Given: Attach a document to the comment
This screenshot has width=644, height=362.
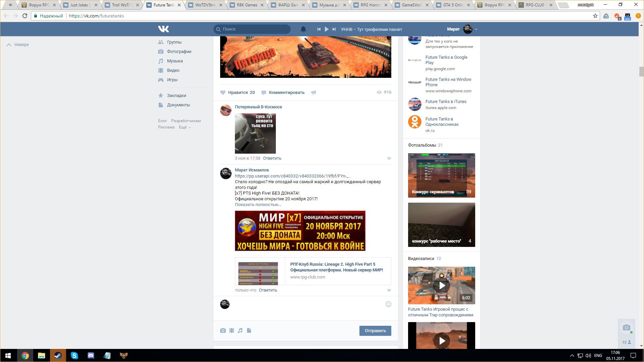Looking at the screenshot, I should click(x=249, y=331).
